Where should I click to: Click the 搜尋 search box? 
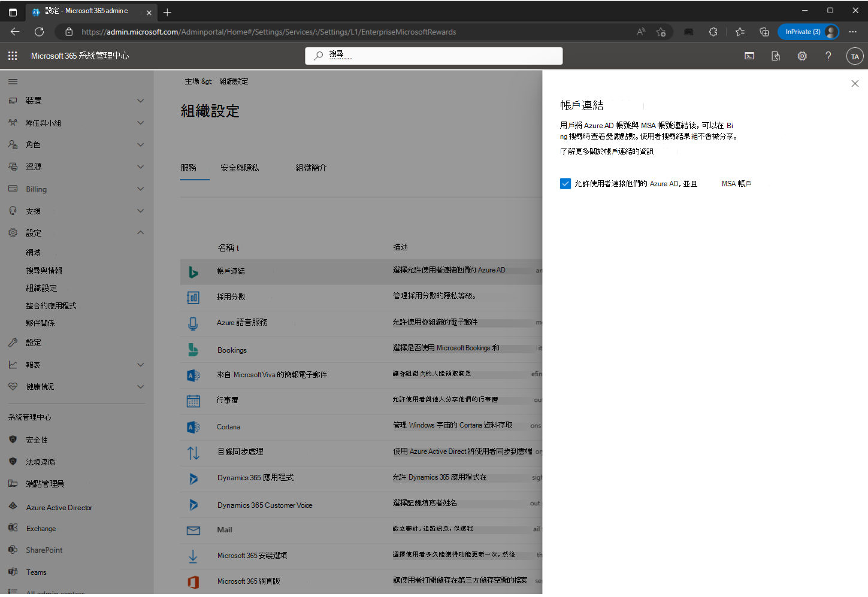(434, 56)
